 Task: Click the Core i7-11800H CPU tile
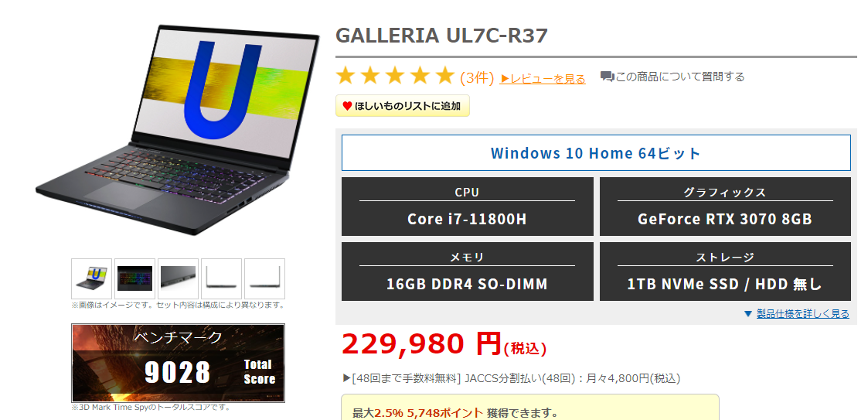point(467,207)
